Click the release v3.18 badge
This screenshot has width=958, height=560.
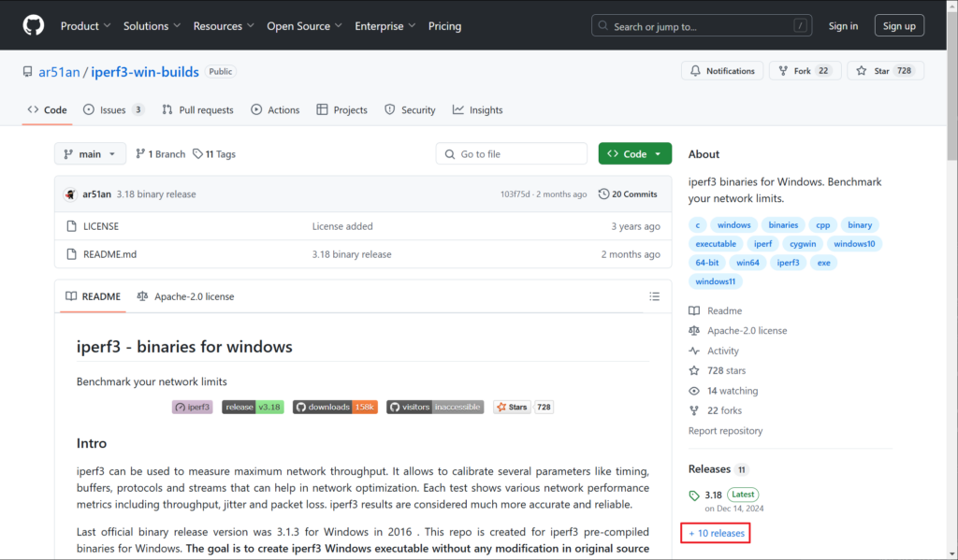tap(253, 407)
